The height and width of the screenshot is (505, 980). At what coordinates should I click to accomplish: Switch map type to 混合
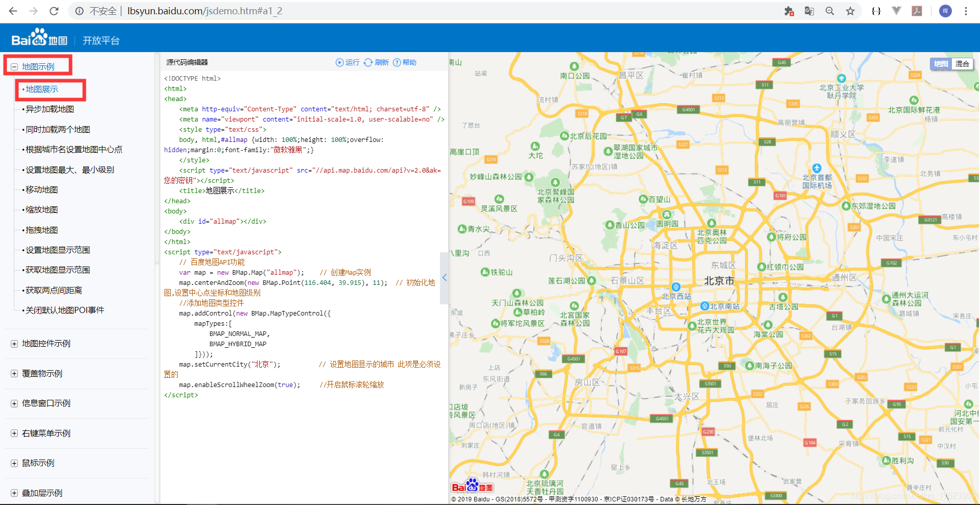pyautogui.click(x=962, y=64)
